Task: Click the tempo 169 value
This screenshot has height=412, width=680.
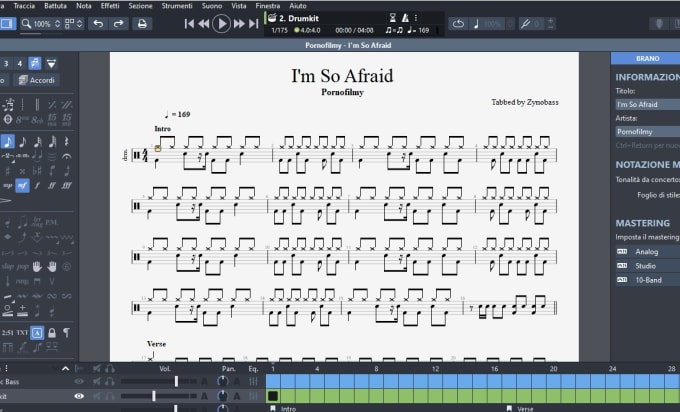Action: tap(424, 30)
